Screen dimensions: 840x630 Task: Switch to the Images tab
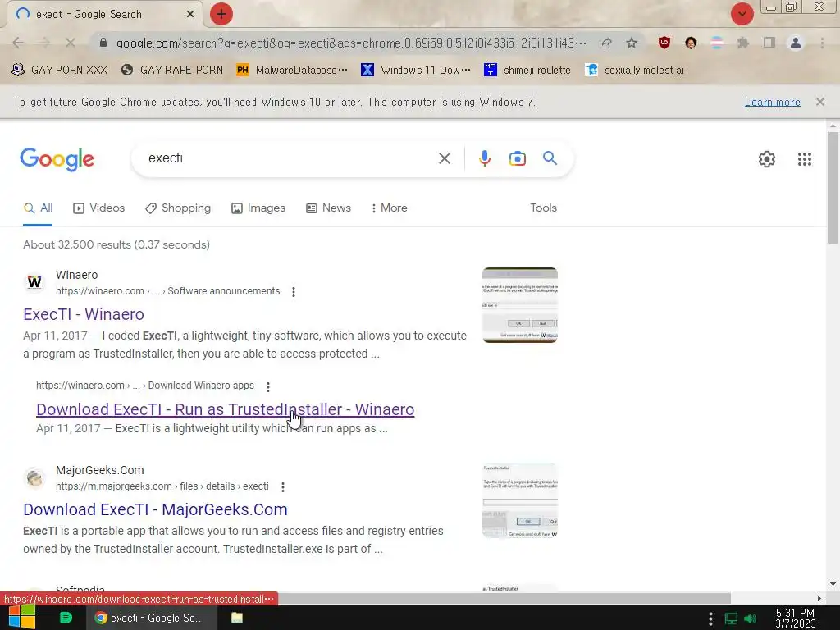pyautogui.click(x=258, y=208)
